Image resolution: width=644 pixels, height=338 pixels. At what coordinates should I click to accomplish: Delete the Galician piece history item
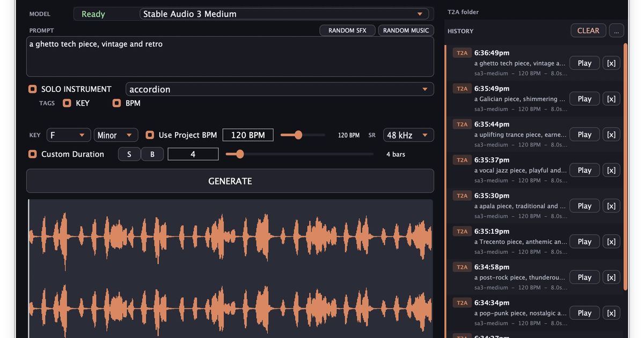click(x=611, y=99)
